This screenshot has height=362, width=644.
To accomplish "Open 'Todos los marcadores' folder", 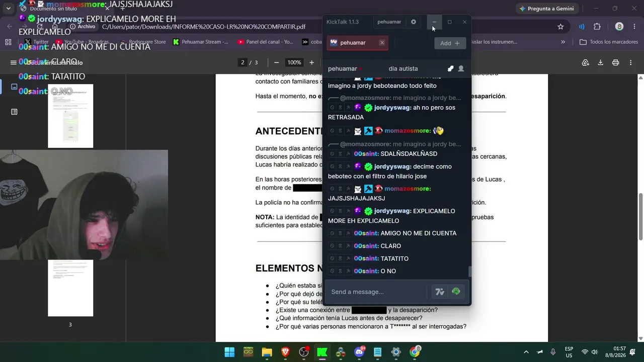I will 609,42.
